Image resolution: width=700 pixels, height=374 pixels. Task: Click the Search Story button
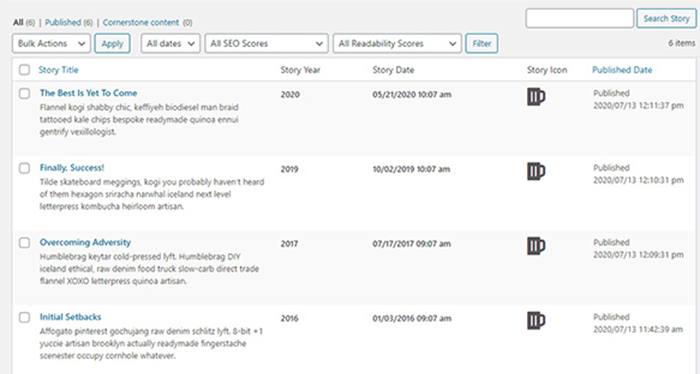click(x=667, y=18)
